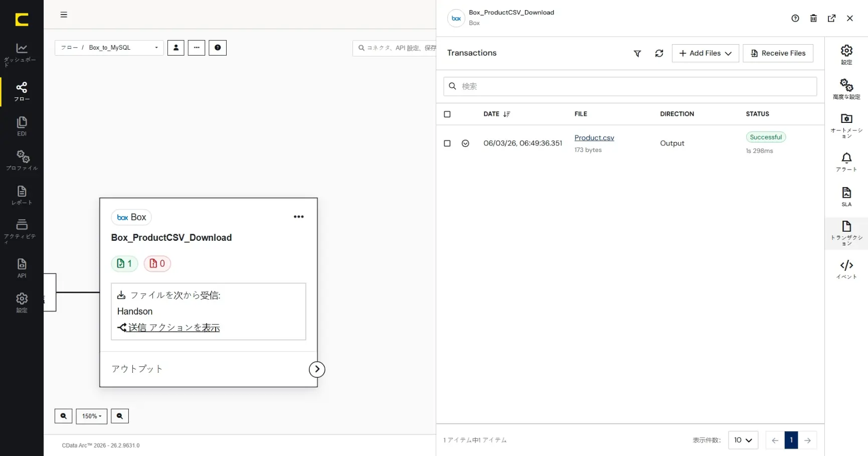Viewport: 868px width, 456px height.
Task: Click the DIRECTION column header
Action: tap(677, 114)
